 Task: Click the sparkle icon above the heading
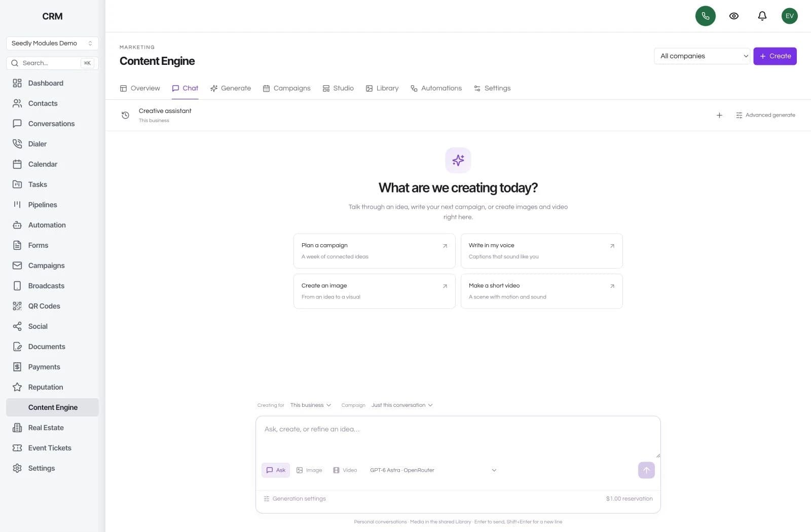(458, 160)
